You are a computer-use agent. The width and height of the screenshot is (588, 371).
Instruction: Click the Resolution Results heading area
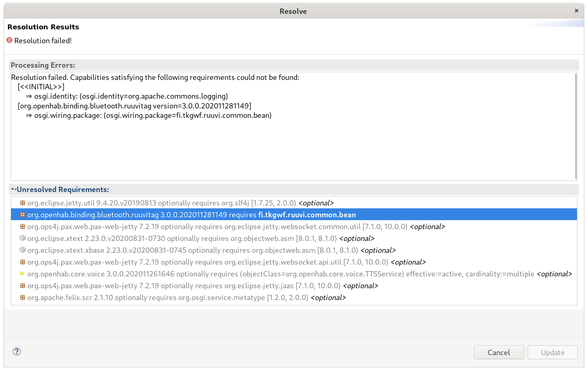coord(43,27)
